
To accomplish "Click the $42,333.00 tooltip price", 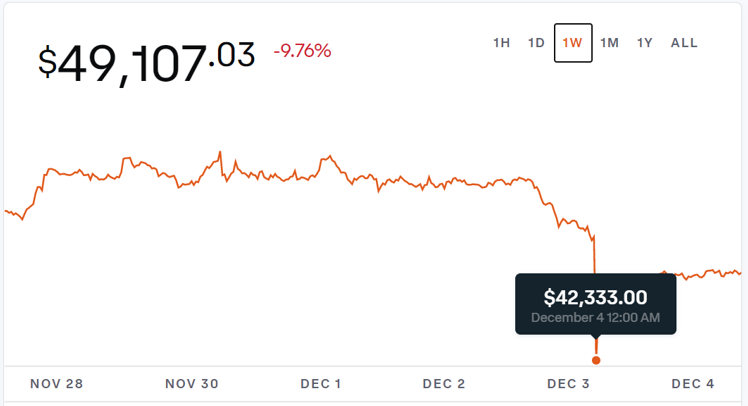I will pyautogui.click(x=595, y=297).
